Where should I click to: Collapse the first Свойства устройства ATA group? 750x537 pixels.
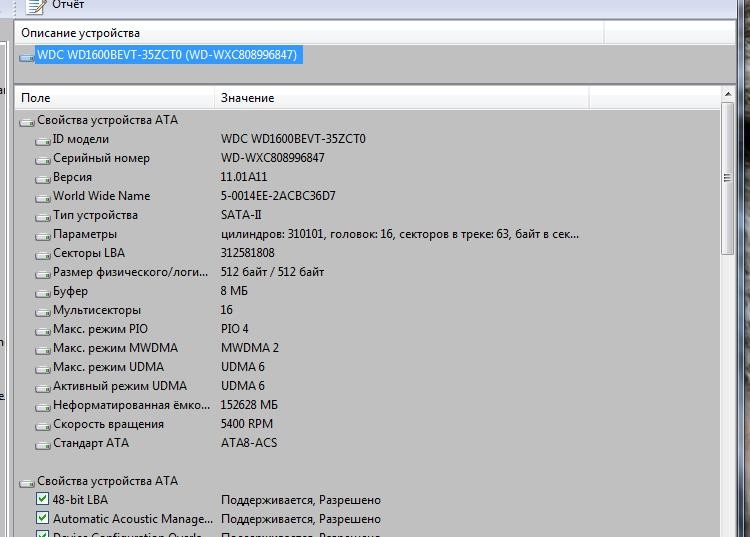(x=27, y=121)
